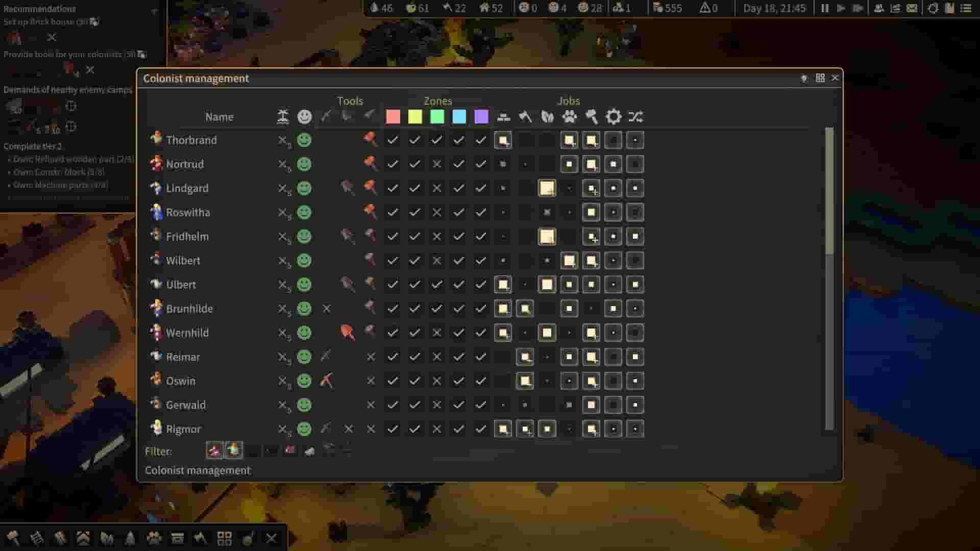This screenshot has width=980, height=551.
Task: Click the red zone color swatch header
Action: pos(393,116)
